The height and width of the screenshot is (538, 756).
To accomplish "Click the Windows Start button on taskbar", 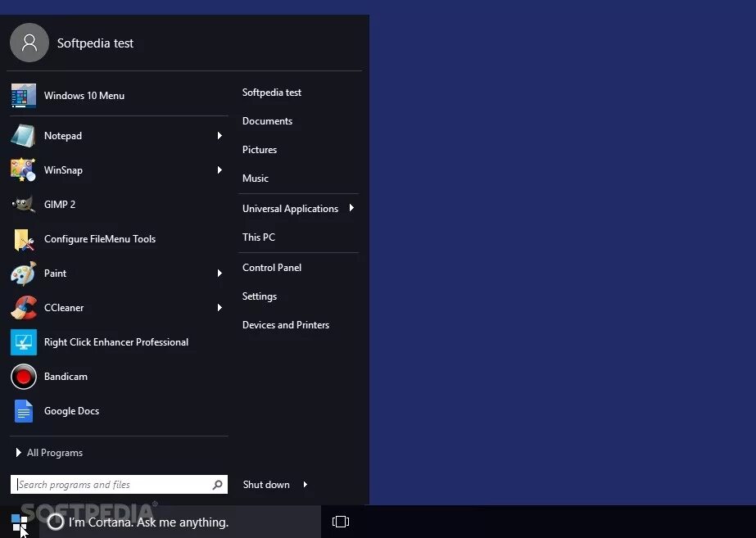I will (x=20, y=522).
